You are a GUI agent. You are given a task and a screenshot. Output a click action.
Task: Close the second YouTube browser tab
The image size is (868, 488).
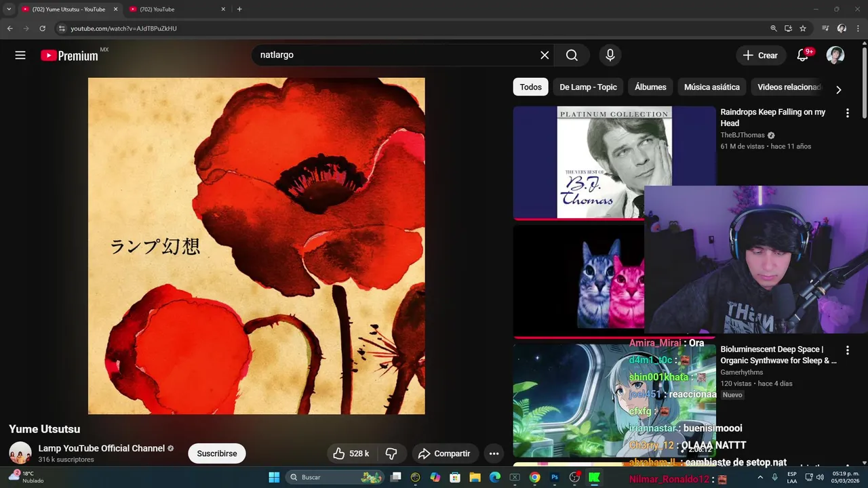[x=223, y=9]
